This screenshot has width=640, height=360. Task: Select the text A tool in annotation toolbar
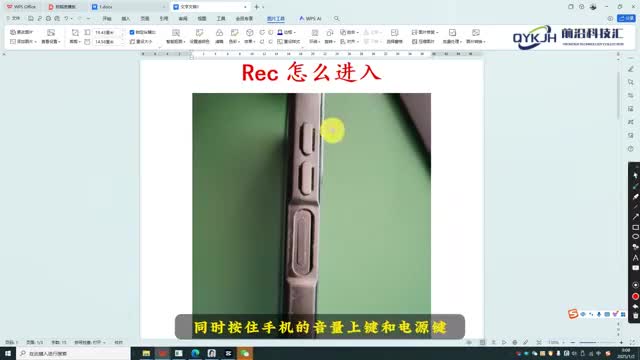click(636, 258)
